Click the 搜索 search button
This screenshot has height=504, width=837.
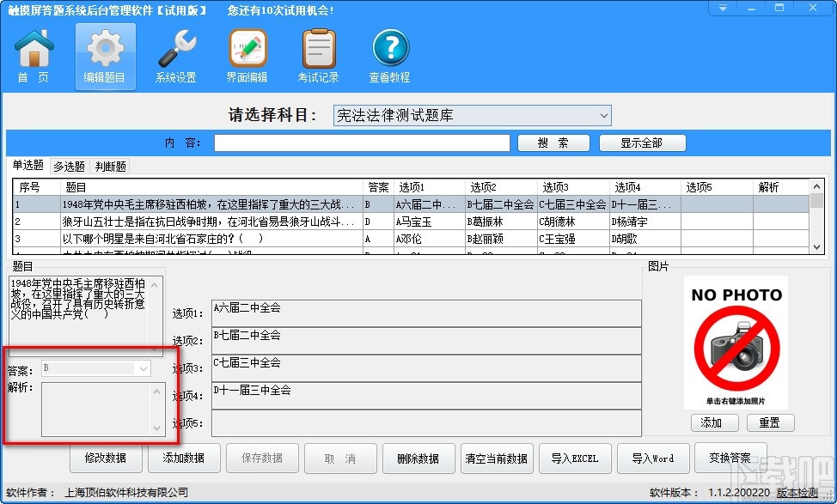click(553, 143)
